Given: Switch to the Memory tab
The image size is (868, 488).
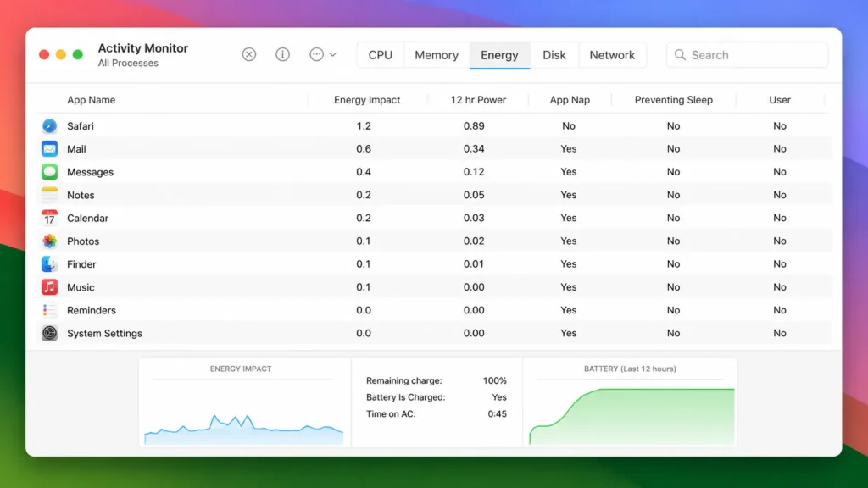Looking at the screenshot, I should click(x=437, y=55).
